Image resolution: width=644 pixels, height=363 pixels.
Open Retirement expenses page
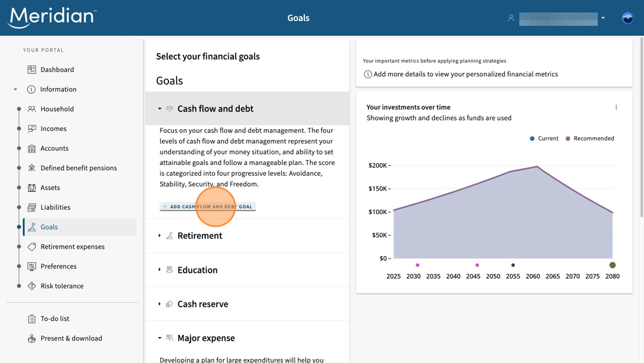point(72,247)
